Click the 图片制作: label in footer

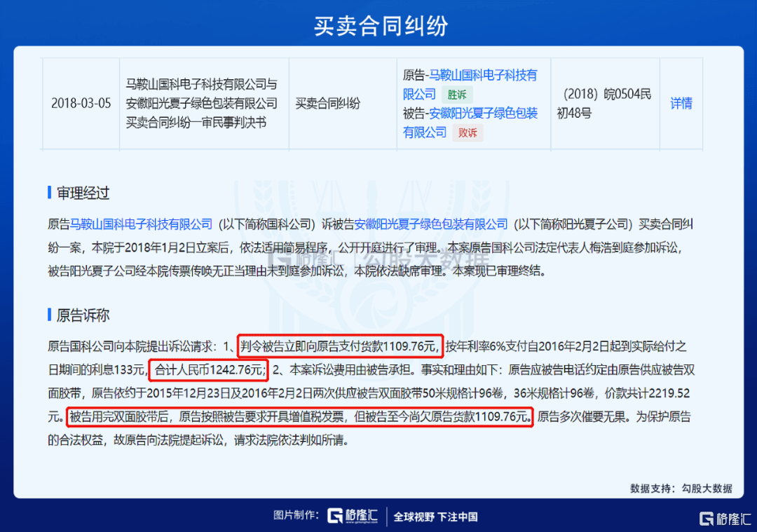click(x=296, y=515)
